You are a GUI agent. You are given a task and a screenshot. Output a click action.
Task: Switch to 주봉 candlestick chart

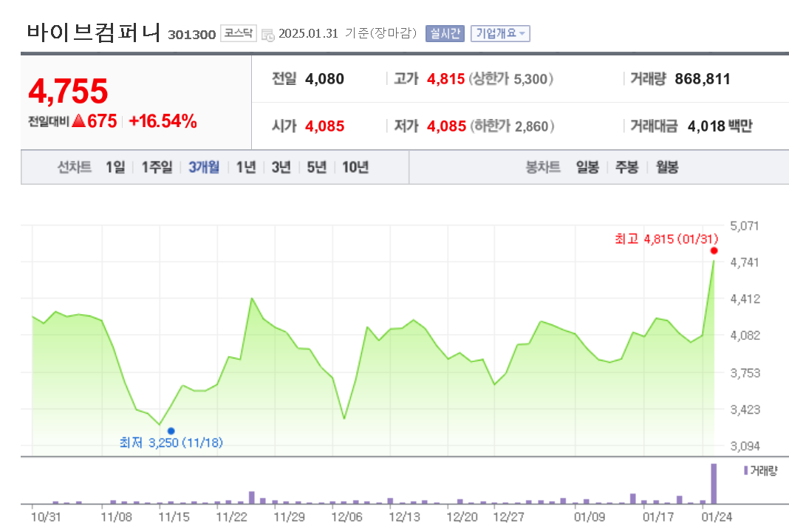627,167
